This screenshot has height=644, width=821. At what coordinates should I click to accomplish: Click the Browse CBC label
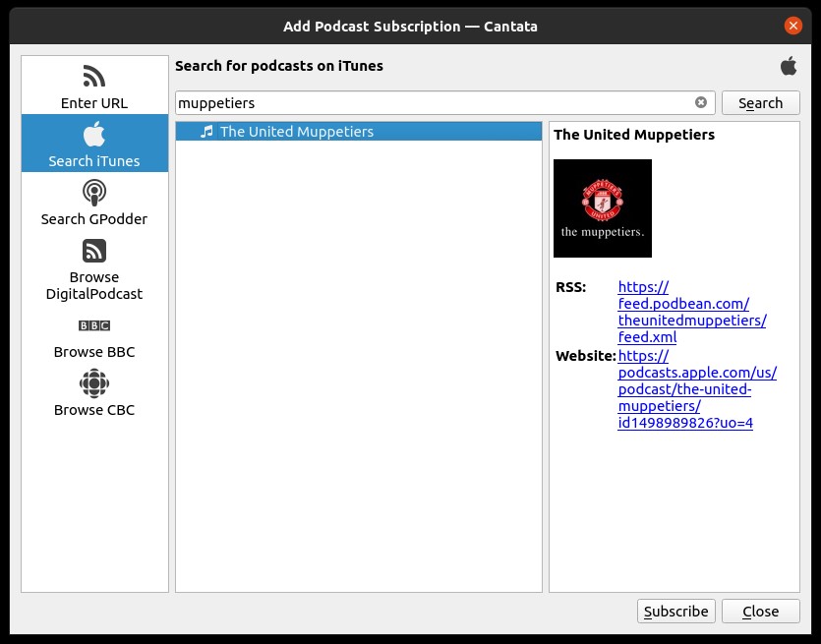94,410
